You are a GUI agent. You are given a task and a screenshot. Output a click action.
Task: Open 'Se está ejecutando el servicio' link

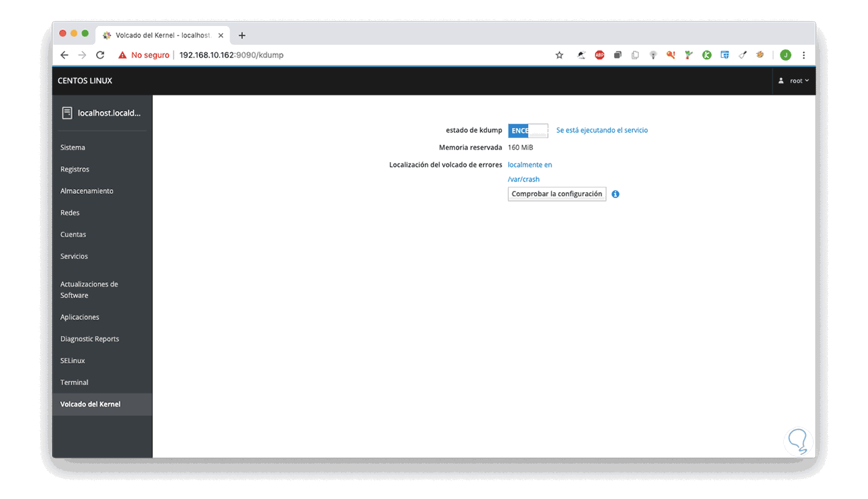point(602,131)
